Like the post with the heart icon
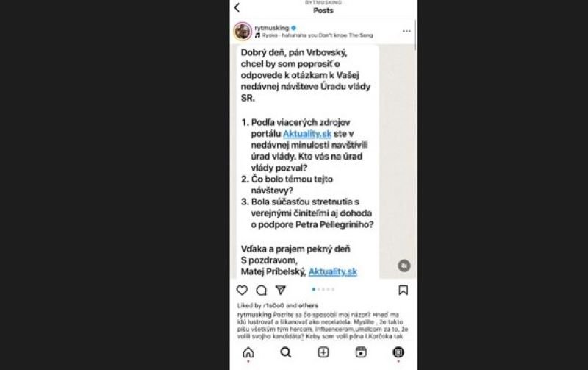 (243, 290)
